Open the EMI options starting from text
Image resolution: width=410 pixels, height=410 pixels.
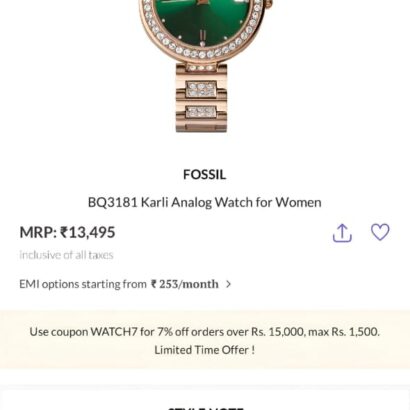(x=83, y=284)
